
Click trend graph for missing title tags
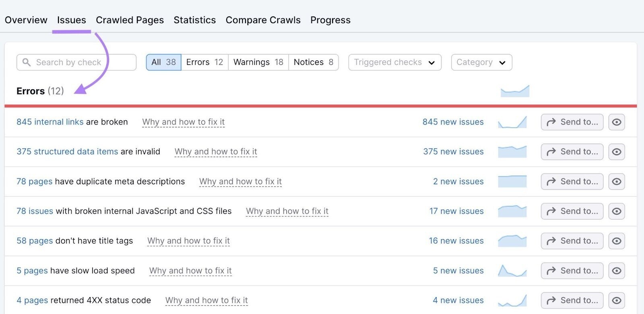(x=512, y=241)
